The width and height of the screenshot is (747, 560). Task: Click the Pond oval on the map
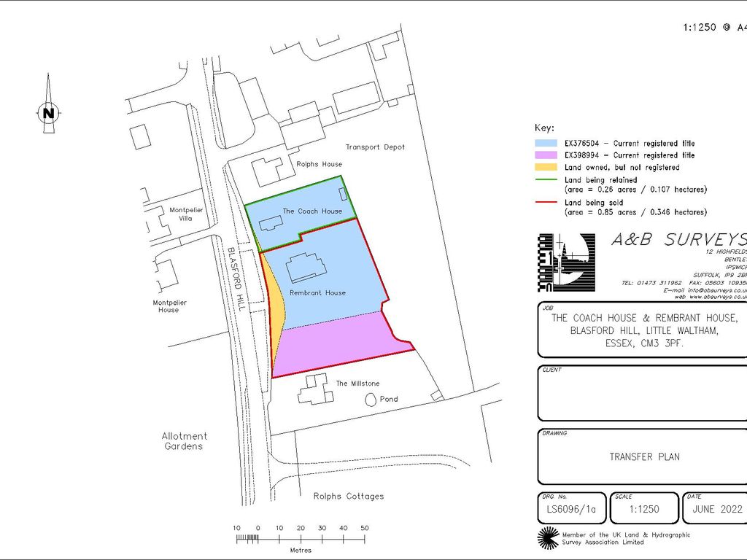[x=371, y=400]
